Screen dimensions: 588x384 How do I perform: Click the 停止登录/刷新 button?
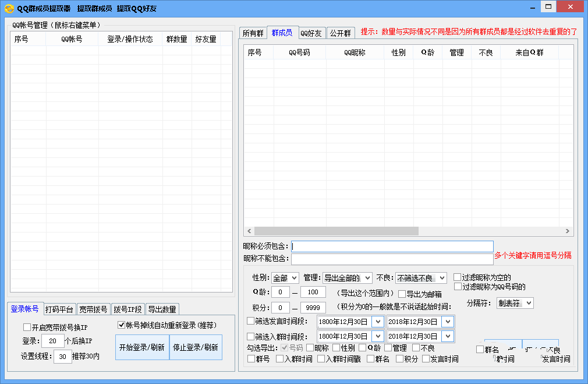tap(196, 347)
